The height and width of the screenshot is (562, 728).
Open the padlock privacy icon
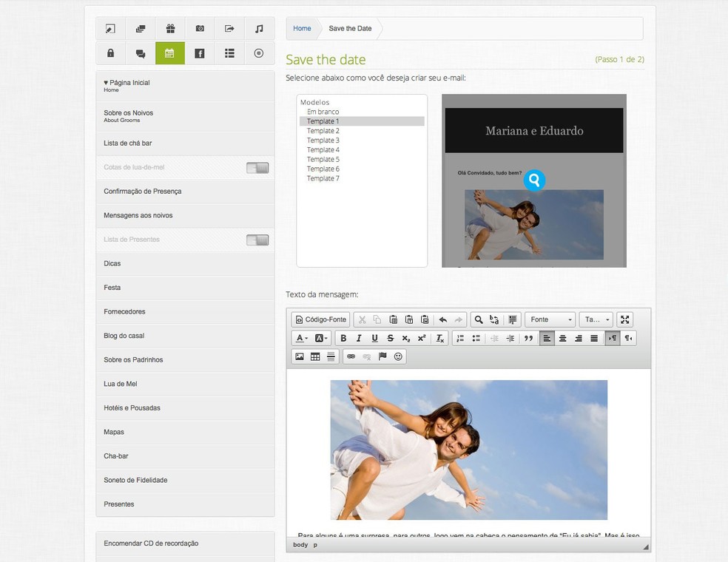tap(110, 53)
